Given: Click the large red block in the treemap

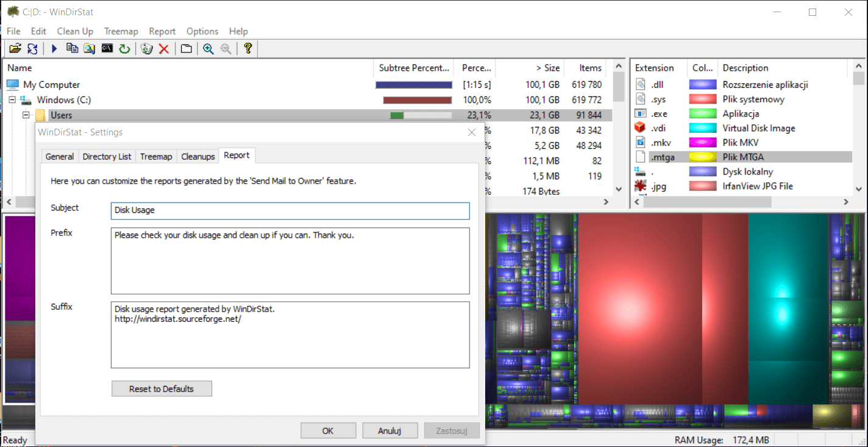Looking at the screenshot, I should pos(640,308).
